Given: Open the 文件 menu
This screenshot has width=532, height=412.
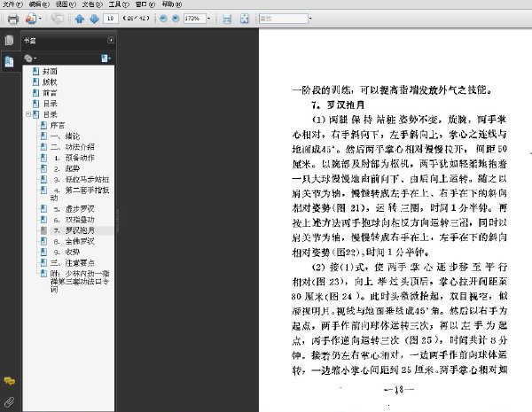Looking at the screenshot, I should click(x=12, y=4).
